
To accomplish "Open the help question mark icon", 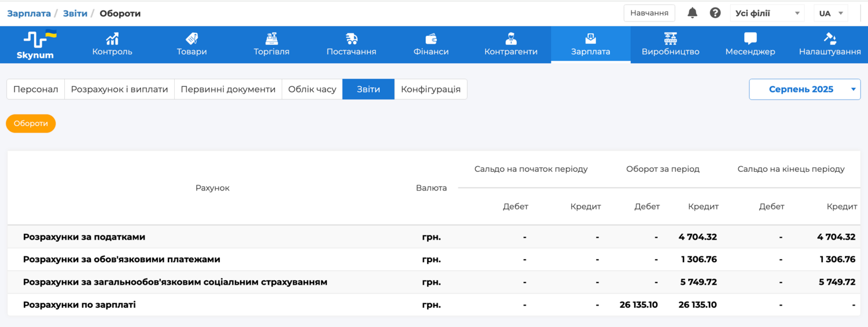I will 715,13.
